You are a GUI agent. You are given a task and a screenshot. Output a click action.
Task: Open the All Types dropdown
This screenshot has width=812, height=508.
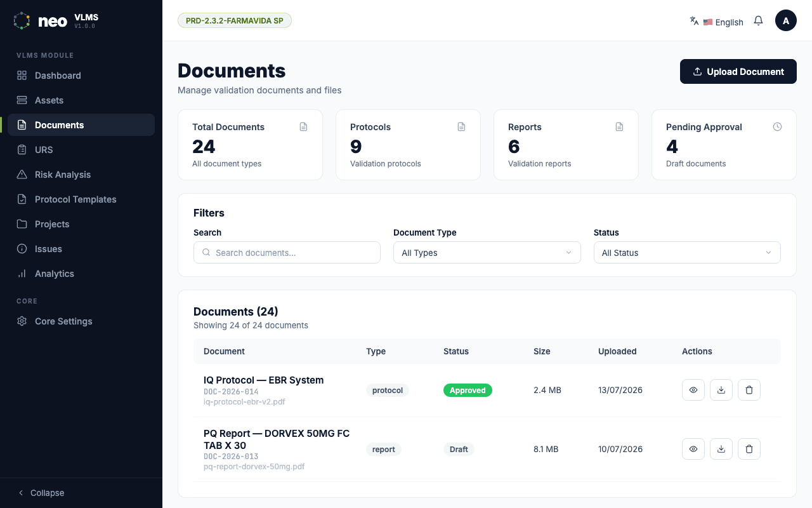point(487,253)
